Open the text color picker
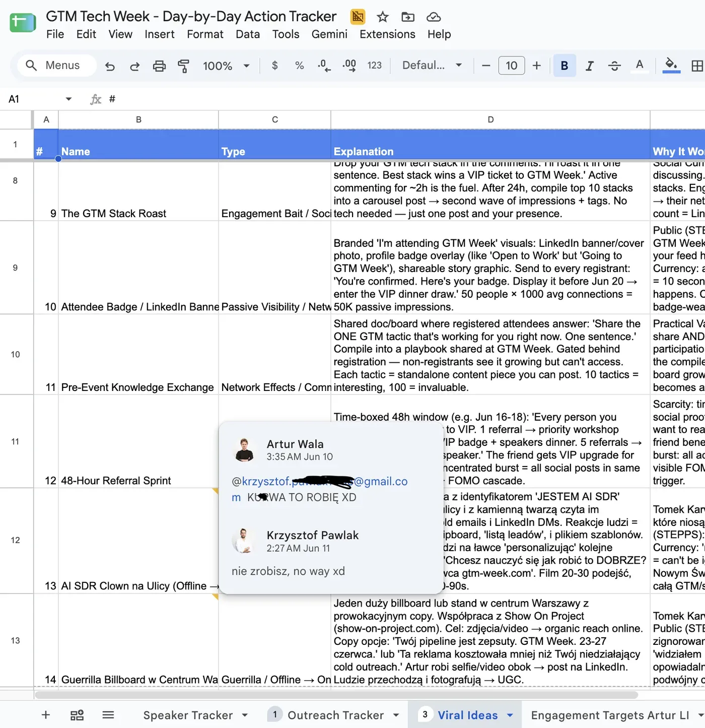This screenshot has width=705, height=728. [640, 65]
